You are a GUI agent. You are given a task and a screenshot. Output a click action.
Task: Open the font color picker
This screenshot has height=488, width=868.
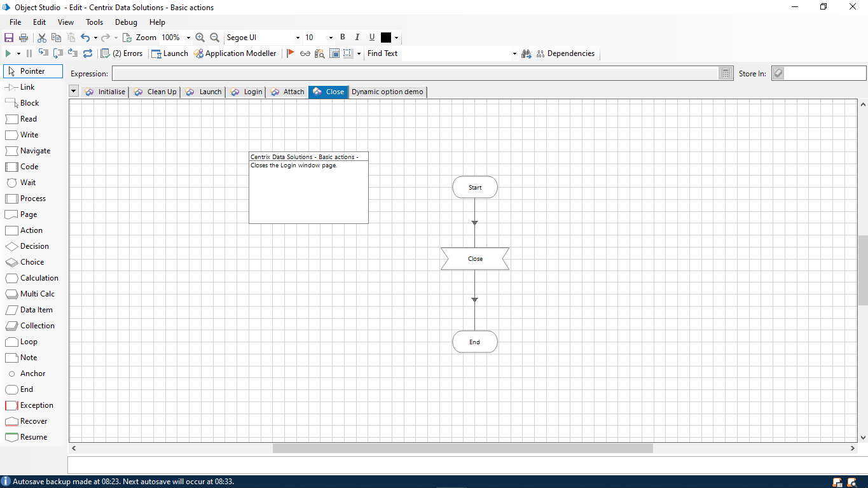click(397, 38)
